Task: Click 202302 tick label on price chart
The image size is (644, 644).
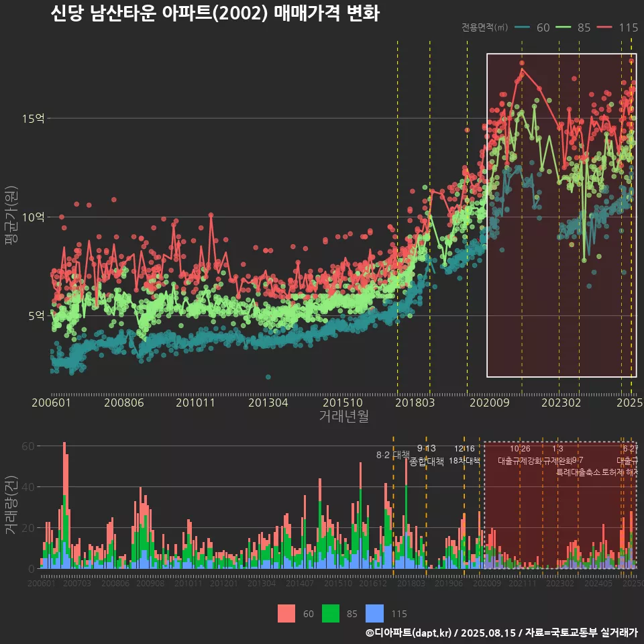Action: click(561, 402)
